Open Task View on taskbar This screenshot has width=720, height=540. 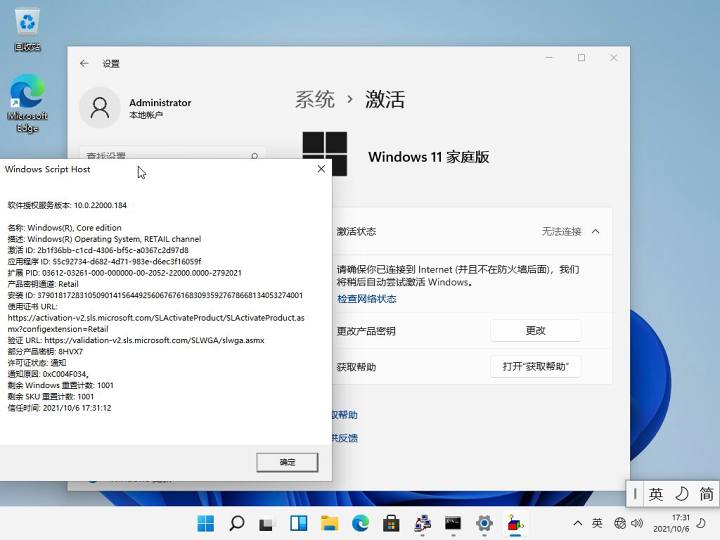[266, 523]
